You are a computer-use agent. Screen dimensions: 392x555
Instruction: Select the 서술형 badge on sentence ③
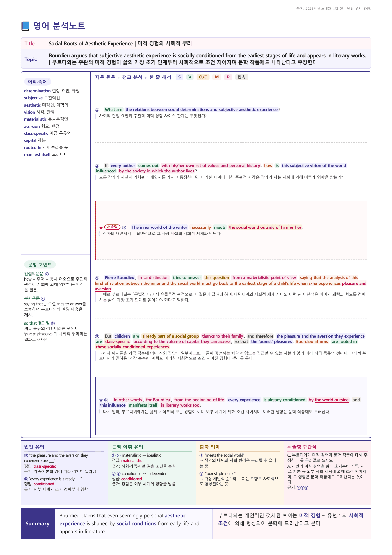point(112,227)
